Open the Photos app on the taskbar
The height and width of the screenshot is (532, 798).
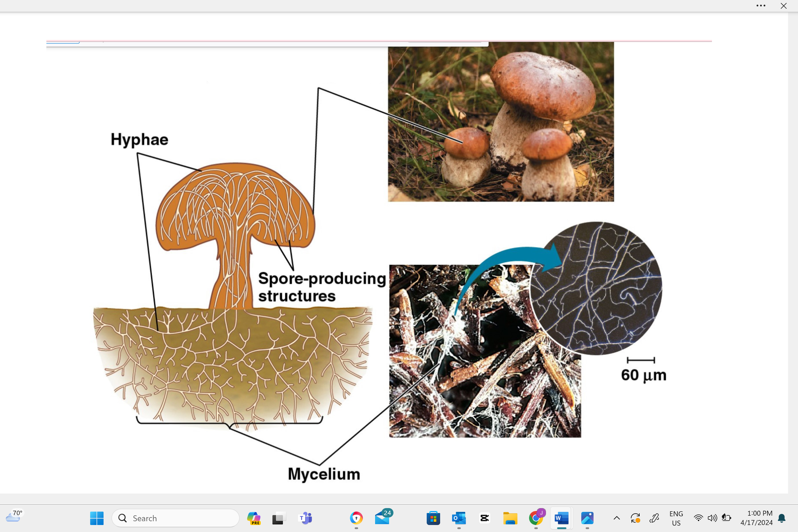[x=587, y=518]
